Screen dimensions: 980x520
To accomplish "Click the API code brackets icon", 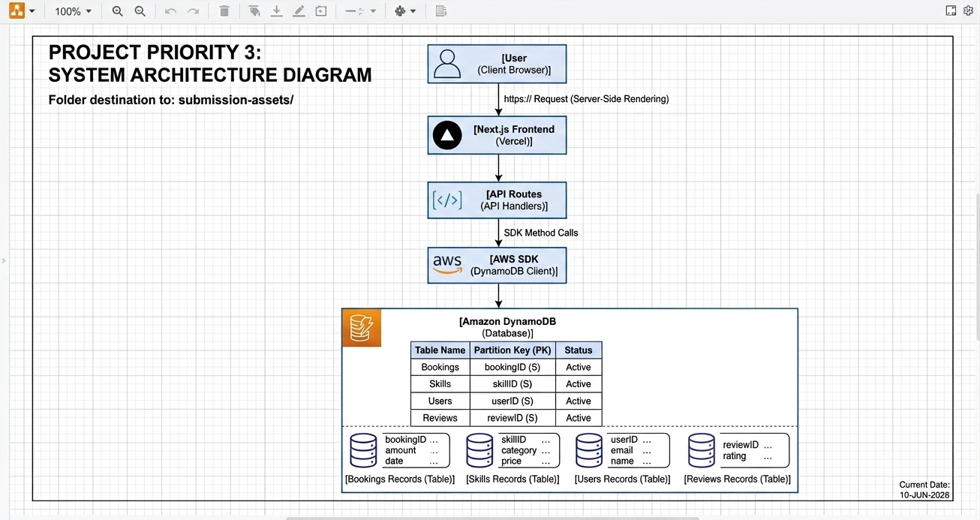I will (x=447, y=200).
